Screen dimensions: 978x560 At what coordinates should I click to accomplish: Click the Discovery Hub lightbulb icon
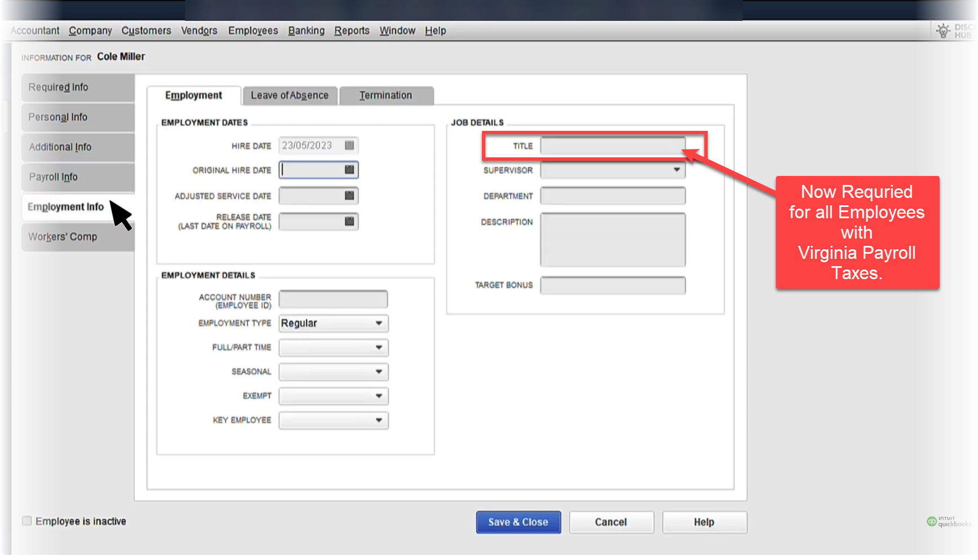tap(943, 31)
